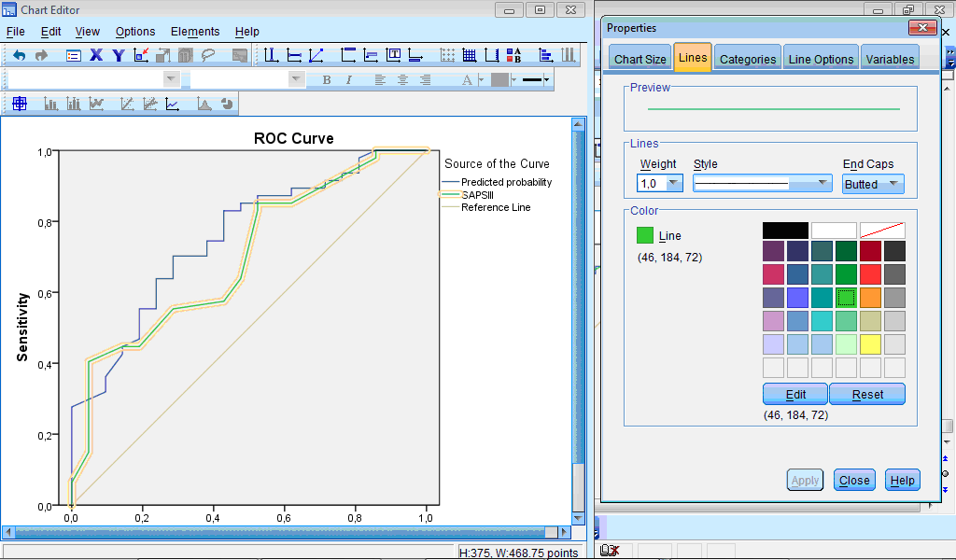This screenshot has width=956, height=560.
Task: Add X axis reference line icon
Action: point(272,55)
